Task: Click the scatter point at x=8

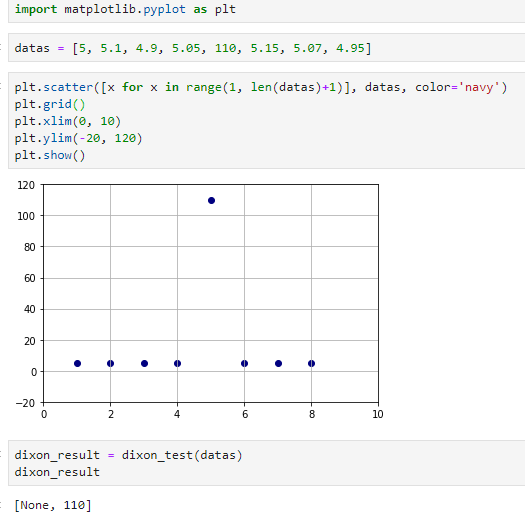Action: pyautogui.click(x=311, y=364)
